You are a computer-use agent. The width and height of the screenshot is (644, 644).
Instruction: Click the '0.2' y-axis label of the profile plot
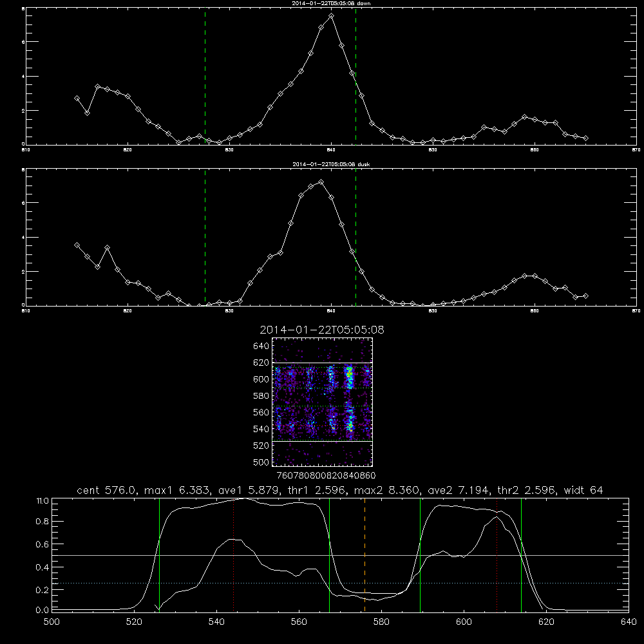coord(43,590)
